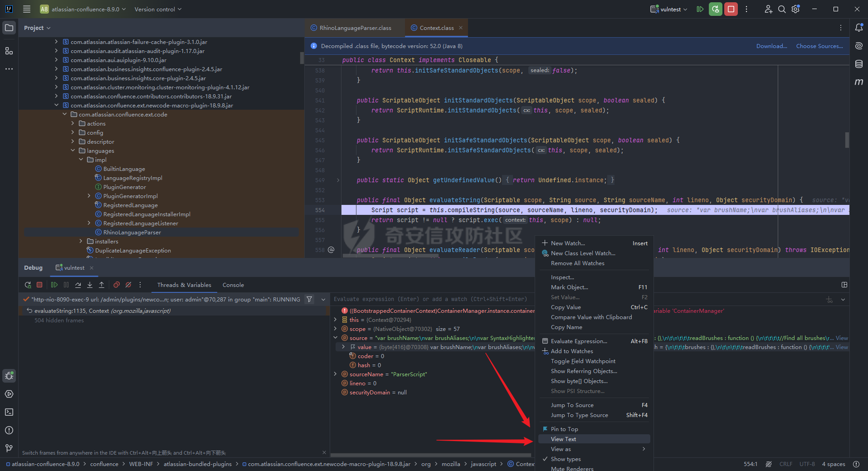
Task: Select View Text in context menu
Action: (563, 439)
